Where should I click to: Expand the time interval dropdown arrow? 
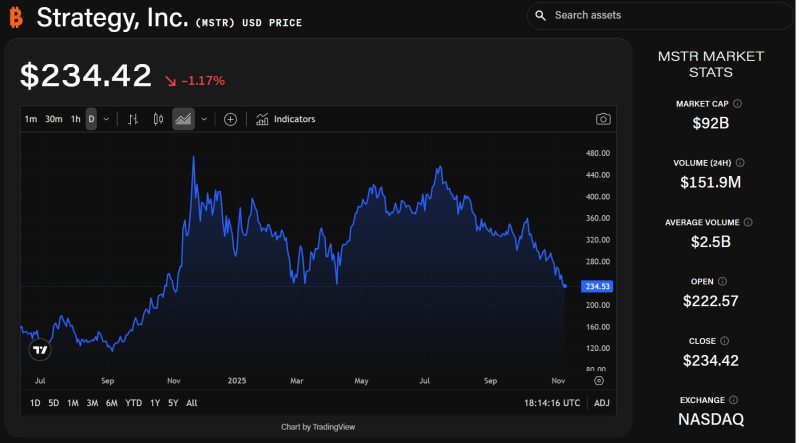click(106, 119)
